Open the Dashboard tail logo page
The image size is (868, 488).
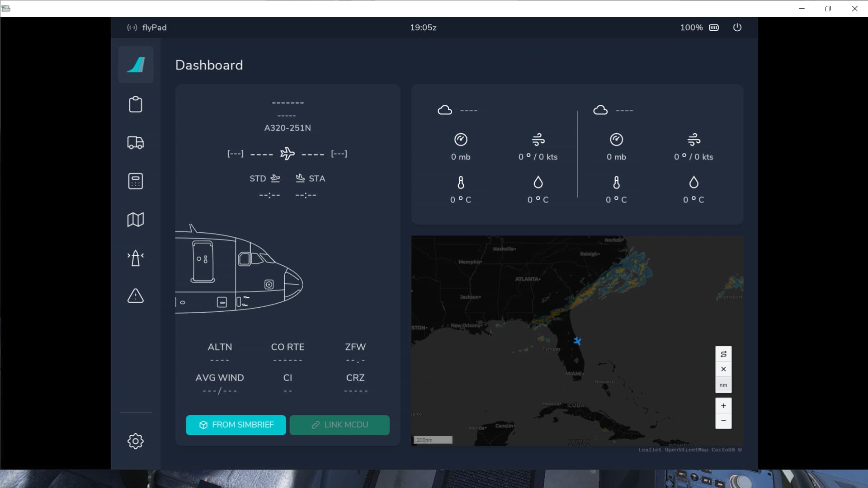pos(136,65)
